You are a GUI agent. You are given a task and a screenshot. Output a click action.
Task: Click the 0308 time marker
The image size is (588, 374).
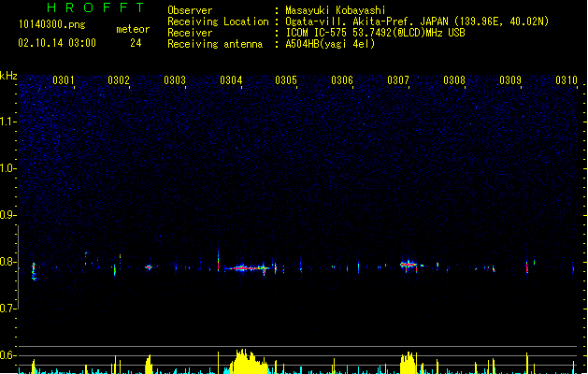coord(454,80)
